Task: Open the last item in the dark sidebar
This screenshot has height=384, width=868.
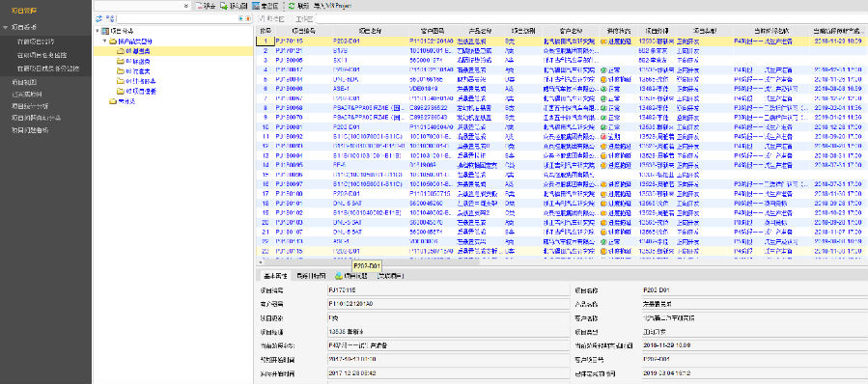Action: 30,130
